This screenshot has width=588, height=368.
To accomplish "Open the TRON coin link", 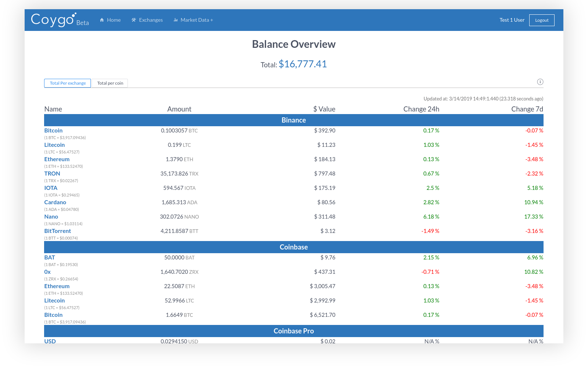I will [52, 174].
